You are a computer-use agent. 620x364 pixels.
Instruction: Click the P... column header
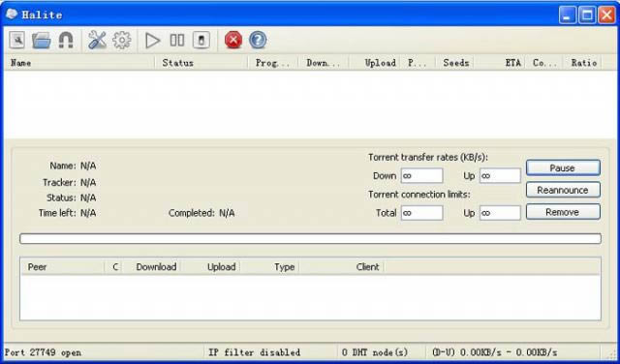[418, 63]
